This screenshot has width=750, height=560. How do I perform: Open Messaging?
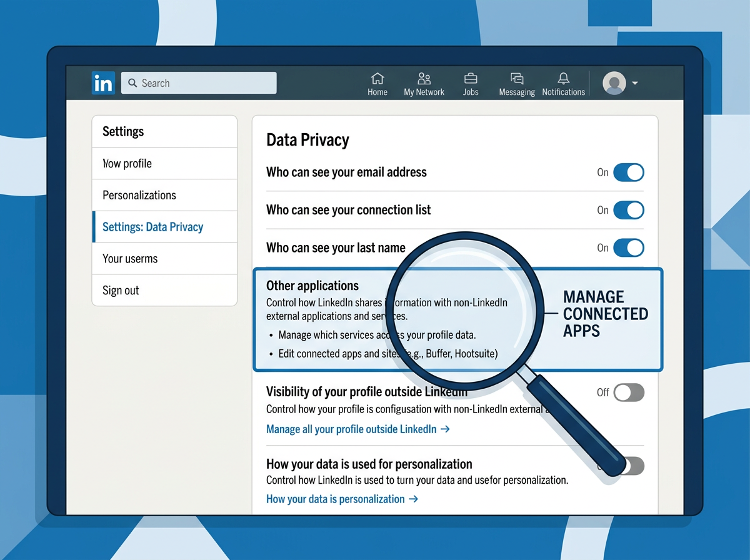coord(517,84)
